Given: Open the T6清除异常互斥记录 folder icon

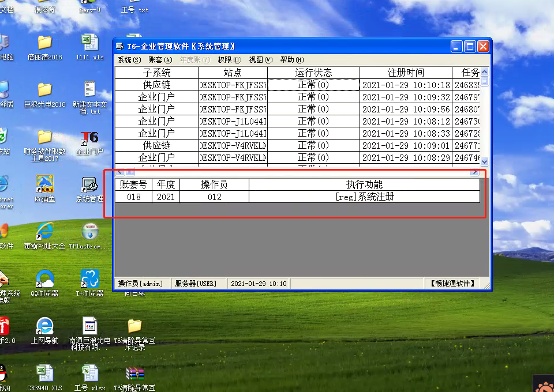Looking at the screenshot, I should point(134,326).
